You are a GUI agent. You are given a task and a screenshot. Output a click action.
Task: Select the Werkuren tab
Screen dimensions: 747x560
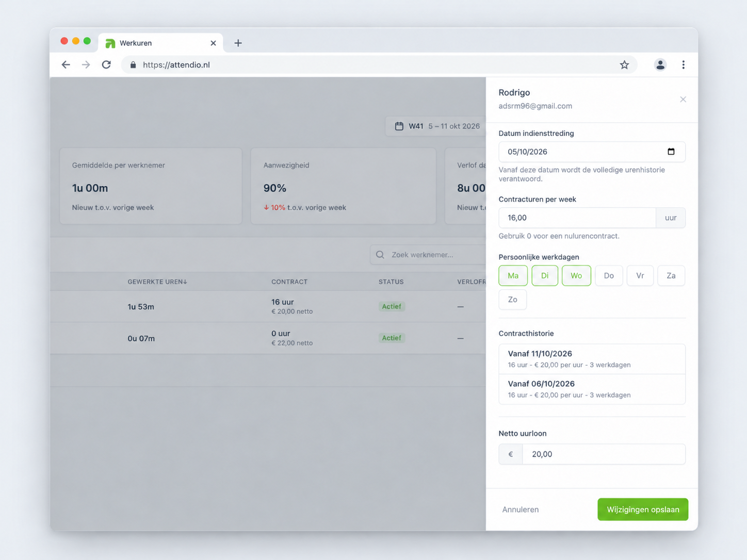(x=160, y=43)
